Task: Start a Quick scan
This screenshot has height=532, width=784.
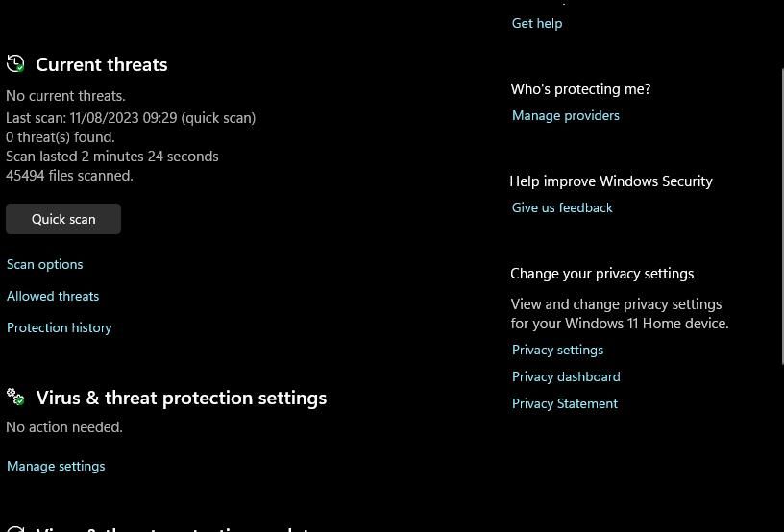Action: 63,219
